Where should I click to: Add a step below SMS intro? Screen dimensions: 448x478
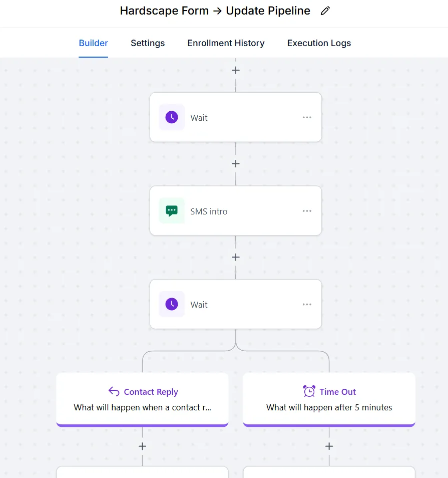pyautogui.click(x=236, y=257)
